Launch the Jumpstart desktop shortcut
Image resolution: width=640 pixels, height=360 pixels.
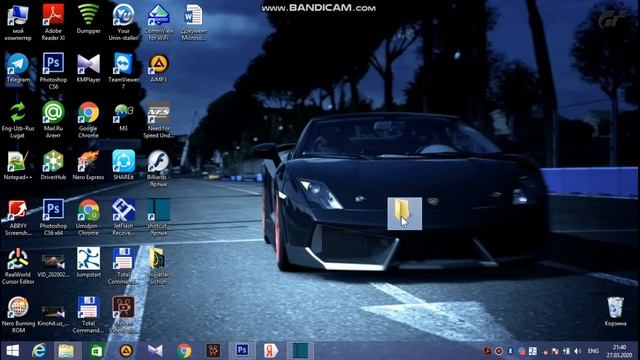[x=88, y=263]
